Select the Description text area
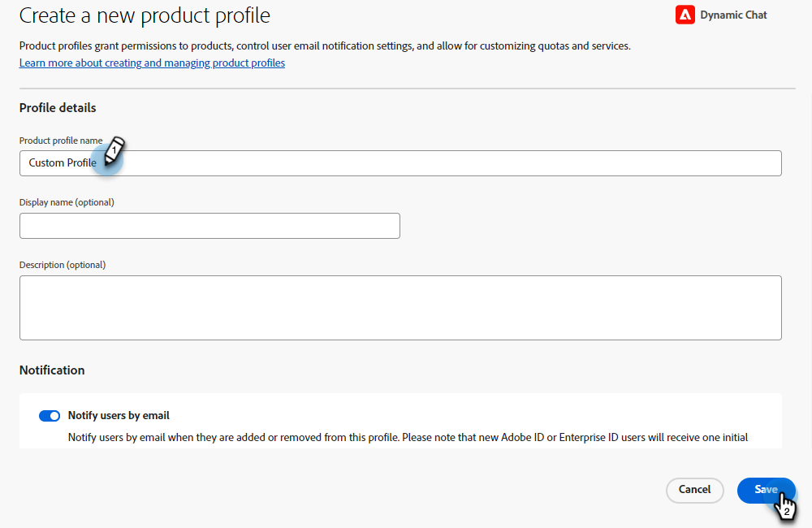Viewport: 812px width, 528px height. coord(400,307)
